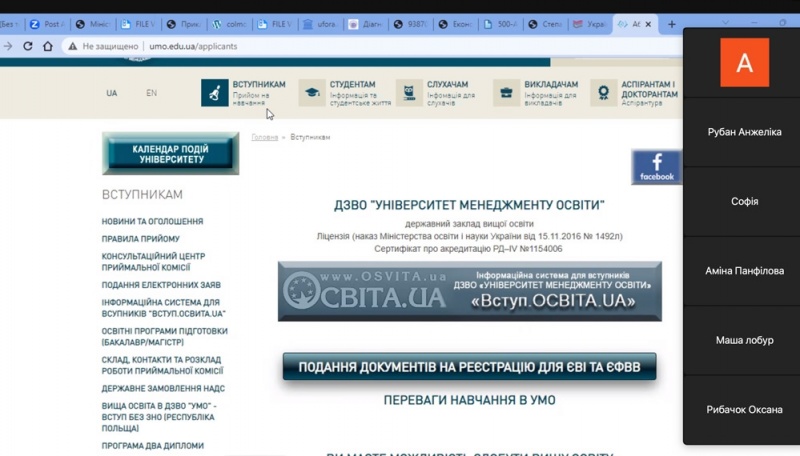Open the Вступ.ОСВІТА.UA banner
Viewport: 800px width, 456px height.
pyautogui.click(x=469, y=291)
